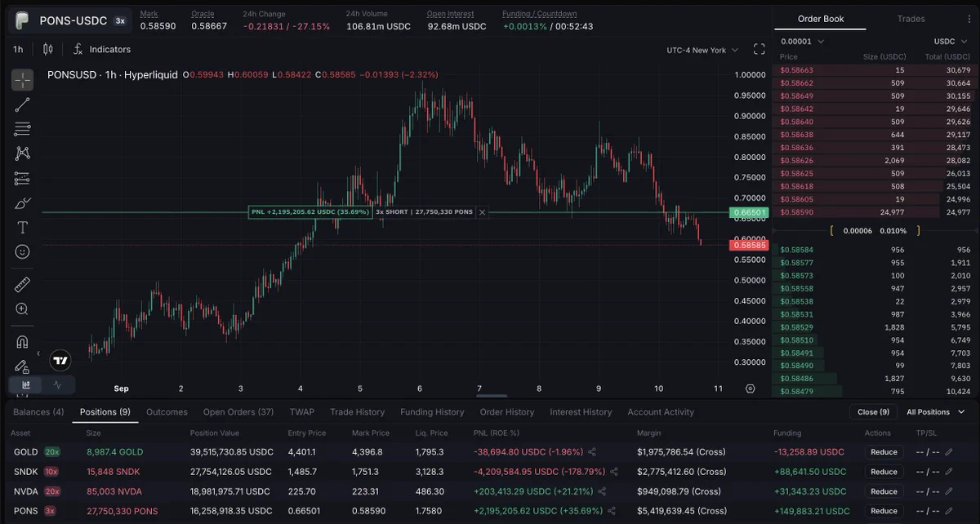The image size is (980, 524).
Task: Open the emoji icons tool
Action: 22,251
